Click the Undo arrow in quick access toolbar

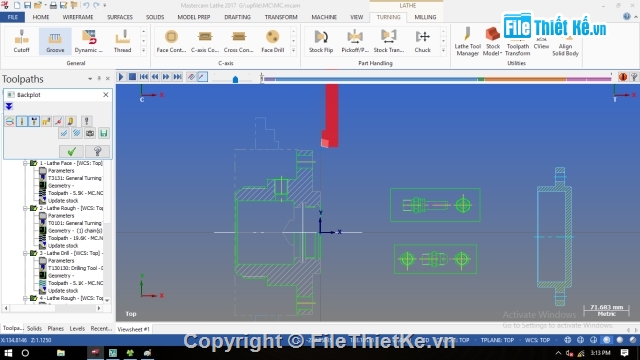point(86,5)
